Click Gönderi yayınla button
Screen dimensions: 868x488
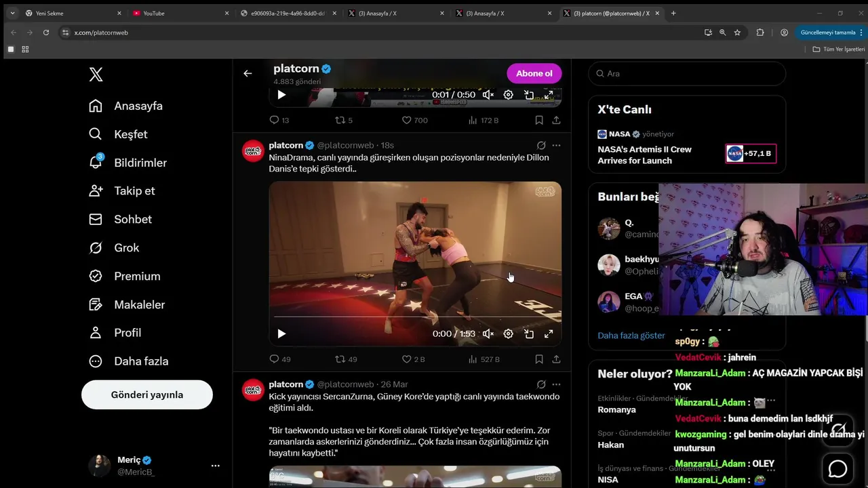click(x=147, y=394)
